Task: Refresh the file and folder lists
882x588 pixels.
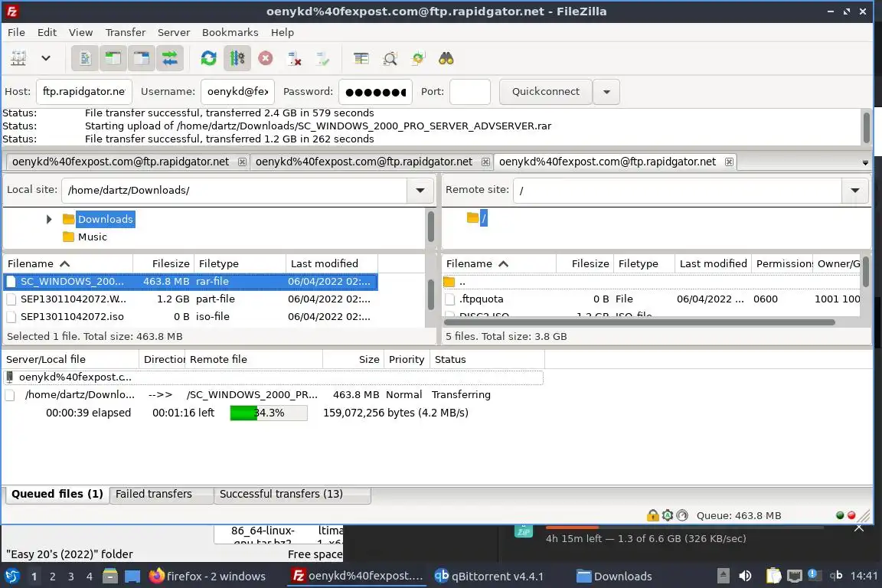Action: tap(209, 58)
